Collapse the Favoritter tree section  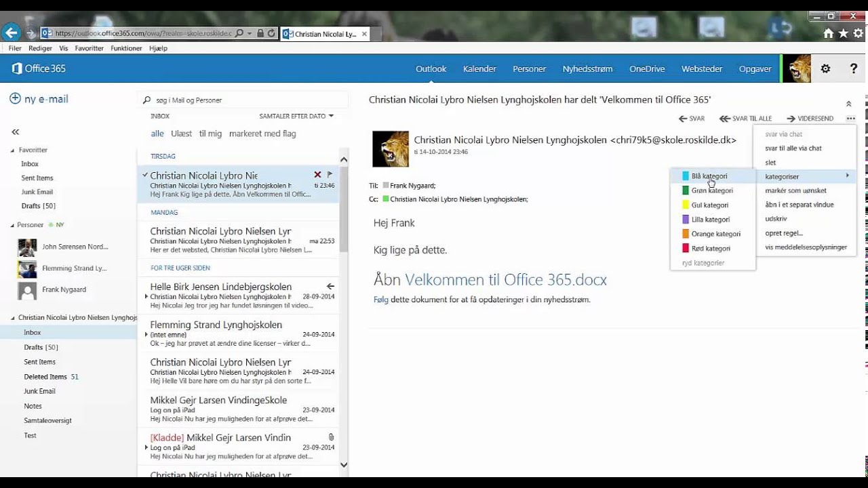(x=12, y=150)
